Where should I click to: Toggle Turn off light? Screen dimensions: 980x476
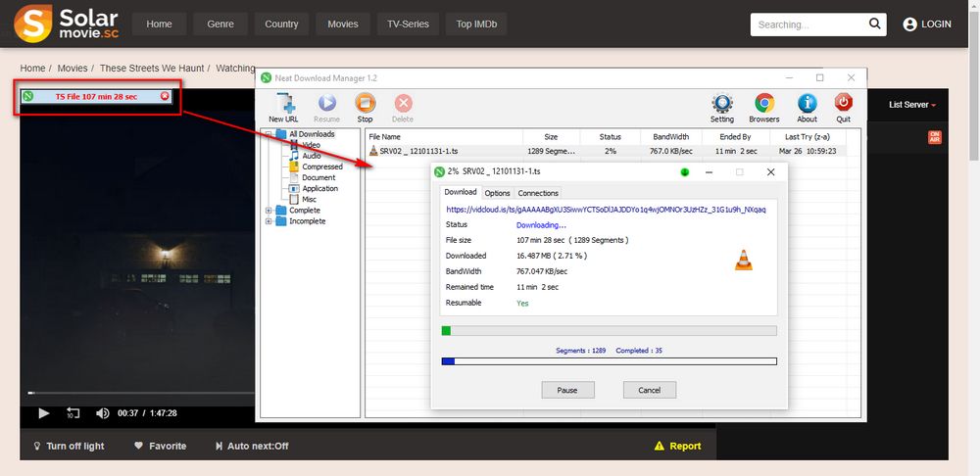pyautogui.click(x=69, y=446)
